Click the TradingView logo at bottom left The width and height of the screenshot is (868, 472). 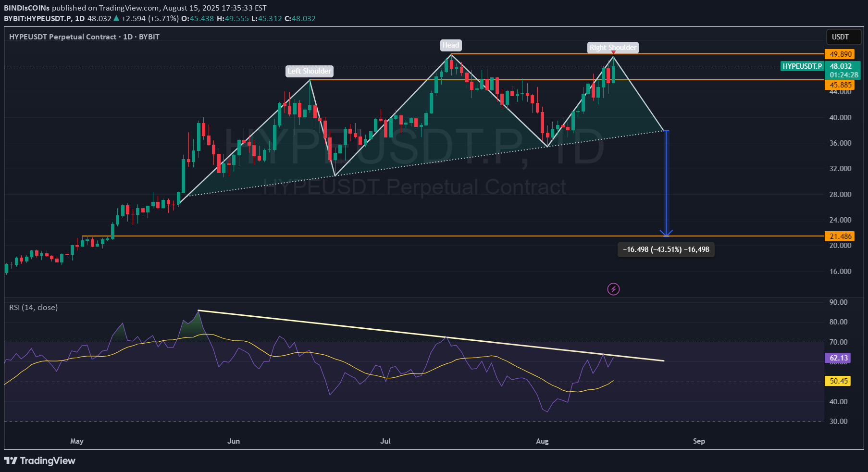[40, 460]
